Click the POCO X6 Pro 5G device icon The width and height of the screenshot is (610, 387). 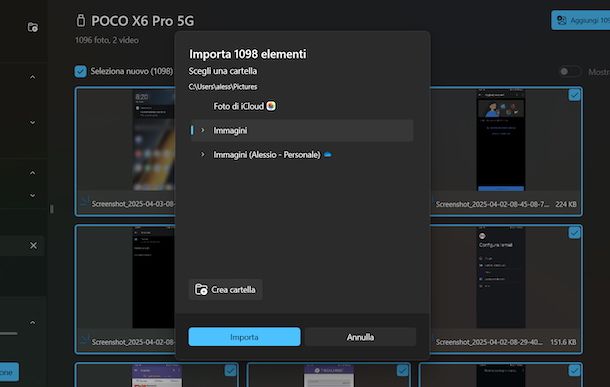[x=81, y=20]
